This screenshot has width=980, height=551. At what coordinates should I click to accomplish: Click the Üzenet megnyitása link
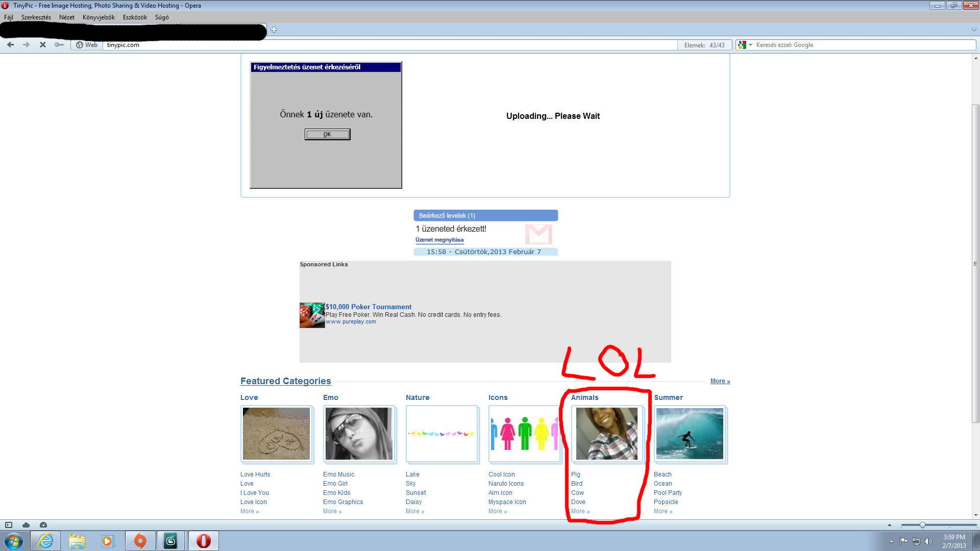(439, 240)
